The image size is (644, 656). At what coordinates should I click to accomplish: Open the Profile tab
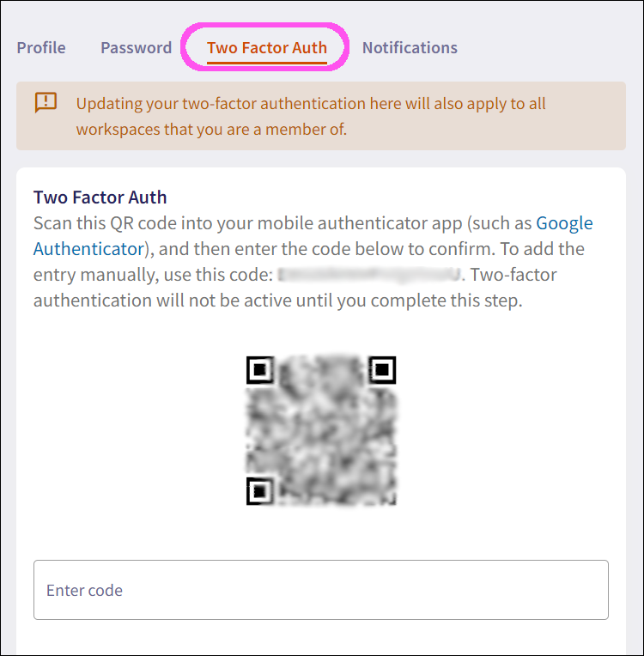click(41, 48)
